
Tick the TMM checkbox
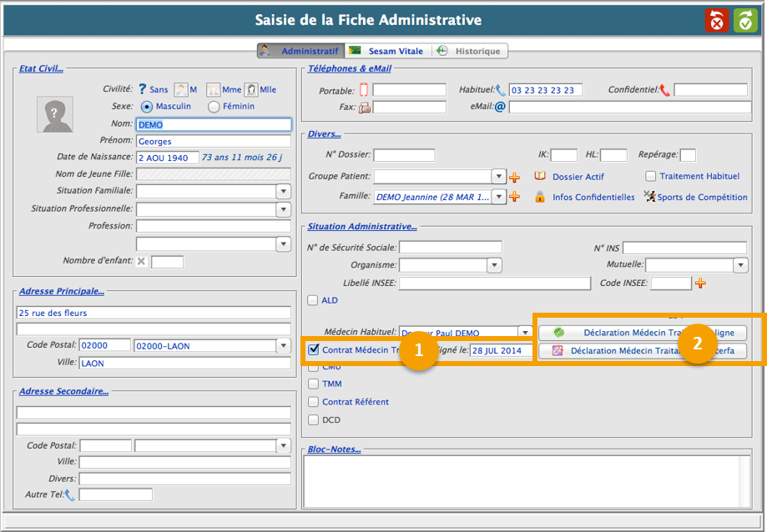click(313, 384)
